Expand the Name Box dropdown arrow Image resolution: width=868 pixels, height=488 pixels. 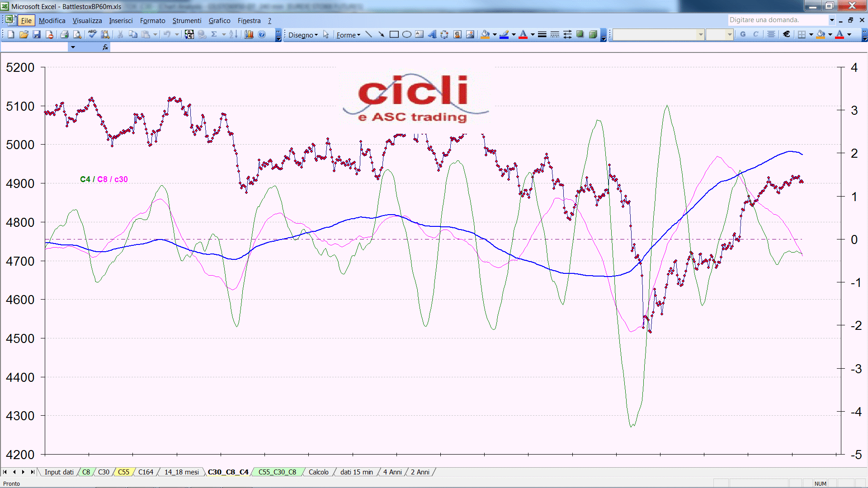[x=73, y=47]
